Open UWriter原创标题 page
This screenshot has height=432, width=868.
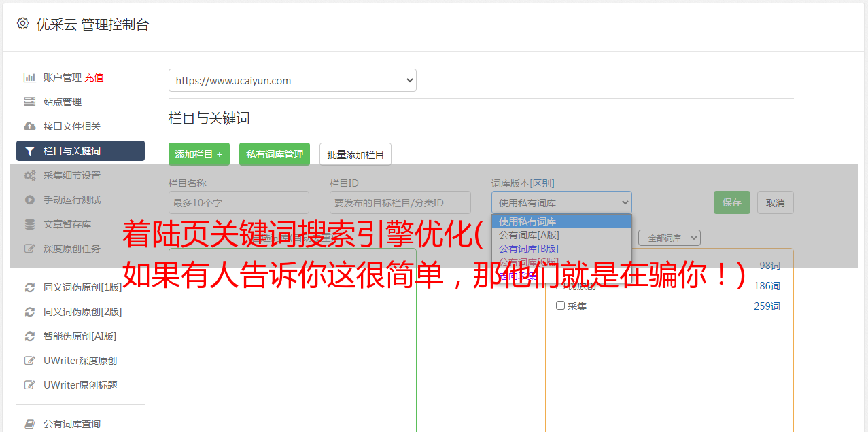pyautogui.click(x=80, y=385)
